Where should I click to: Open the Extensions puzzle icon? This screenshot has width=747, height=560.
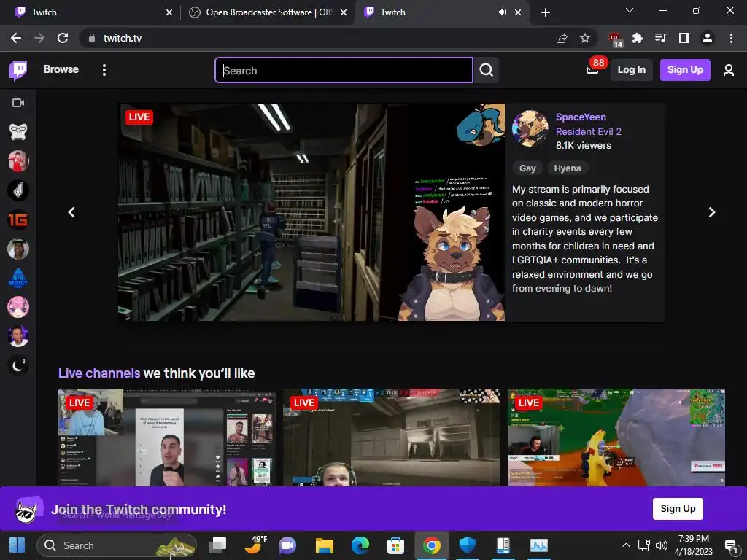[638, 38]
